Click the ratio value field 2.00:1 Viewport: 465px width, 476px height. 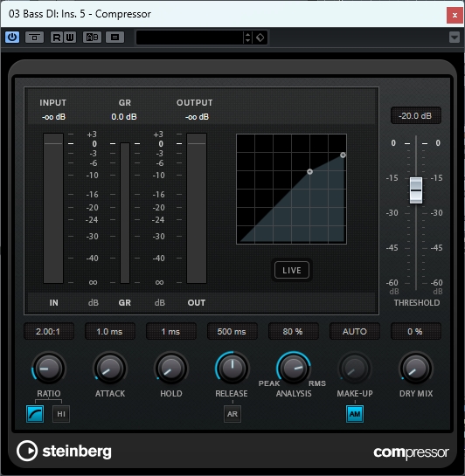(x=49, y=332)
